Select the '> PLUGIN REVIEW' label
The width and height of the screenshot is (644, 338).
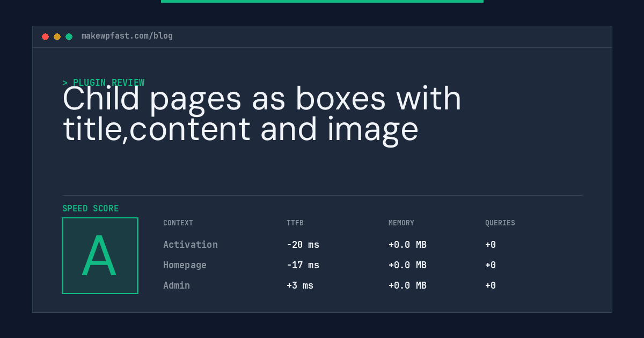(x=104, y=83)
